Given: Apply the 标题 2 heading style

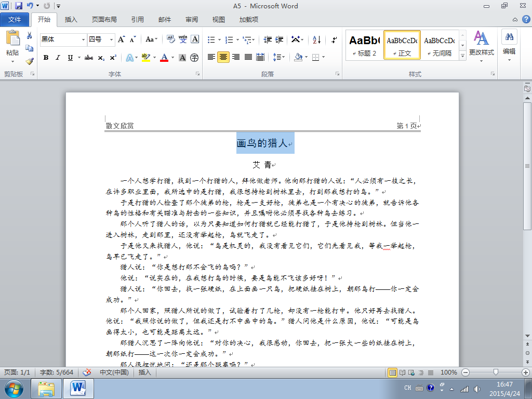Looking at the screenshot, I should [364, 45].
